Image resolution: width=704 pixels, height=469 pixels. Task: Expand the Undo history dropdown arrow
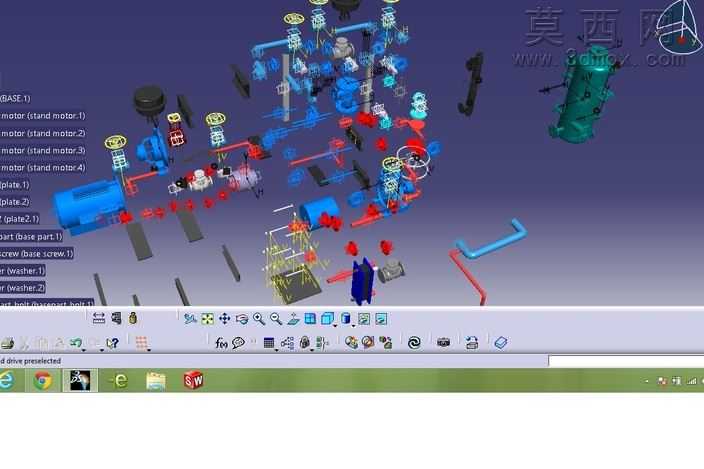point(84,350)
